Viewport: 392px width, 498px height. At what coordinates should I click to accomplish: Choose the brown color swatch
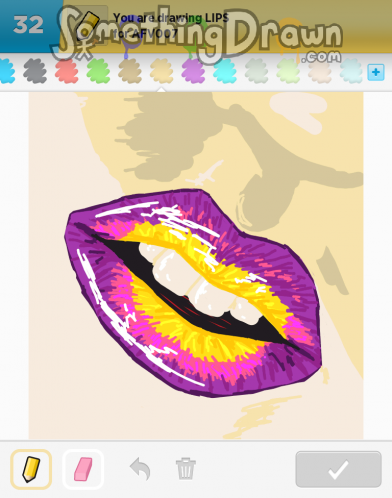click(130, 71)
